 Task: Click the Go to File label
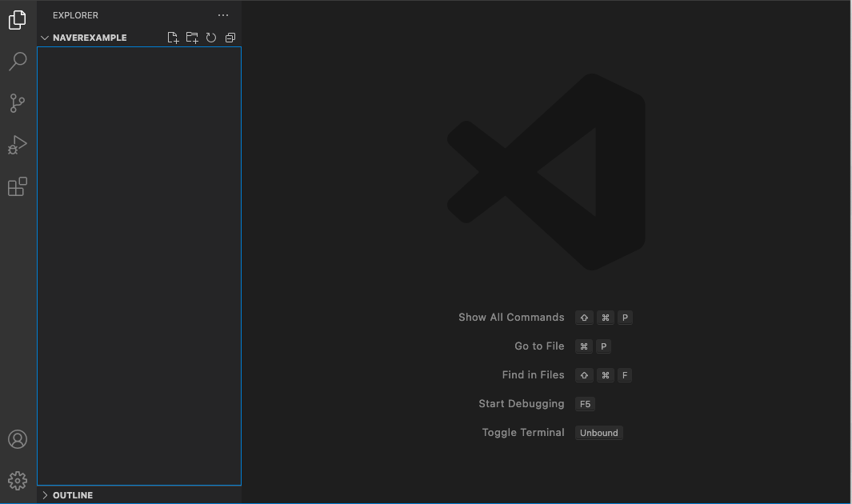click(539, 346)
